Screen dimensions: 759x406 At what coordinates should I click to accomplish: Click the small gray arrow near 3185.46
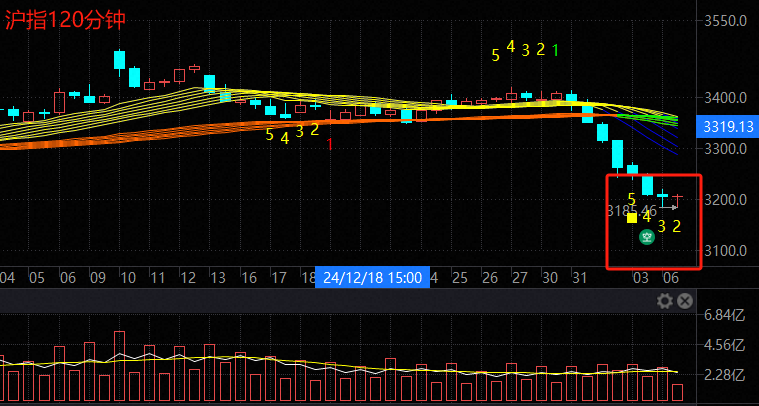coord(669,208)
